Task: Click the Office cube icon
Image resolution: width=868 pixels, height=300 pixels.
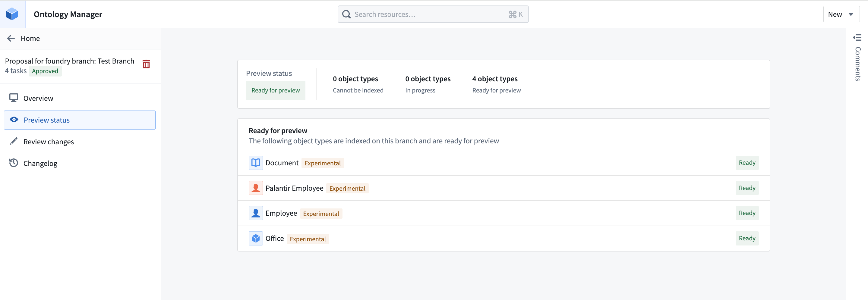Action: coord(255,238)
